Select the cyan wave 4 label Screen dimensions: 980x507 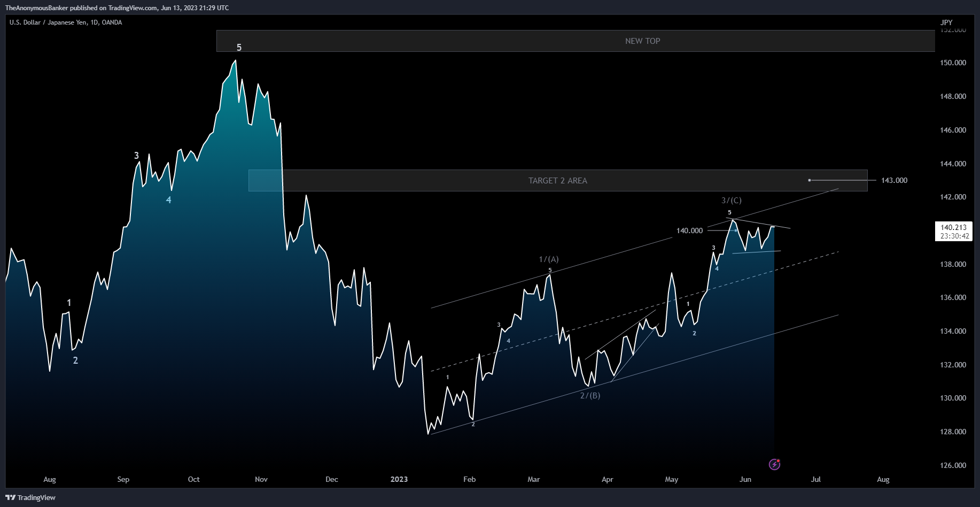pyautogui.click(x=169, y=200)
